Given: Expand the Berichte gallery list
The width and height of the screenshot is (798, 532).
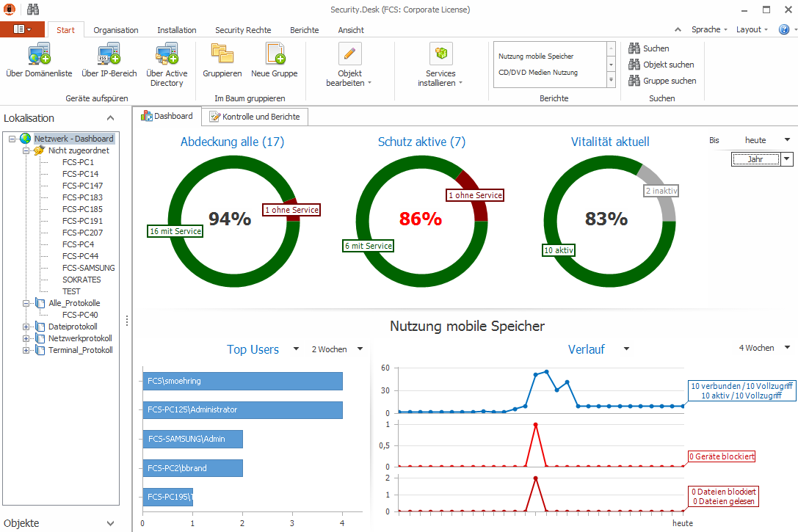Looking at the screenshot, I should click(x=612, y=81).
